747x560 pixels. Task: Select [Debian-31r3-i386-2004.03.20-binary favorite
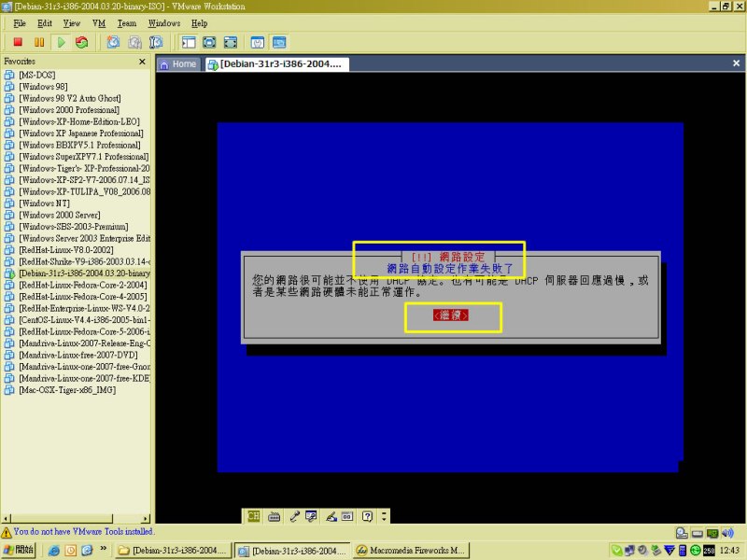coord(84,273)
